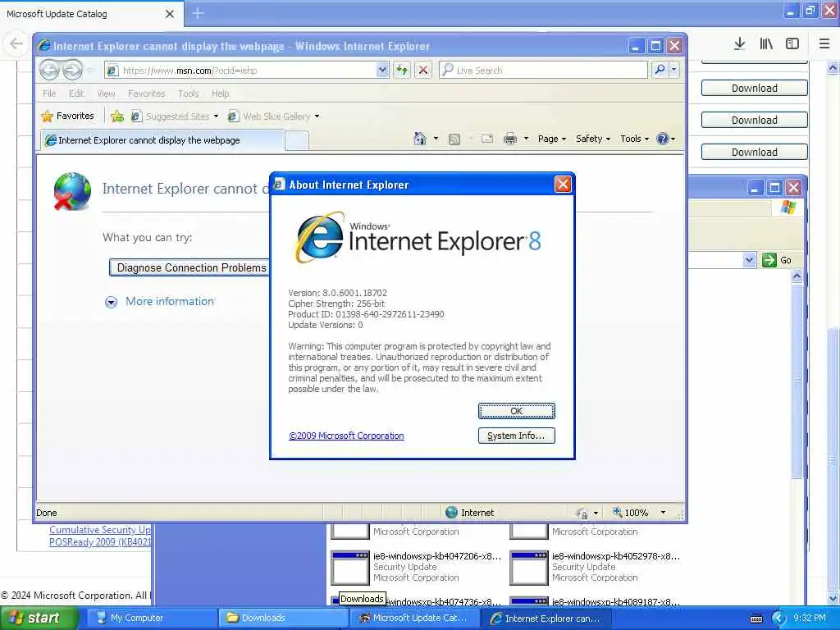
Task: Click the Print icon in command bar
Action: (510, 139)
